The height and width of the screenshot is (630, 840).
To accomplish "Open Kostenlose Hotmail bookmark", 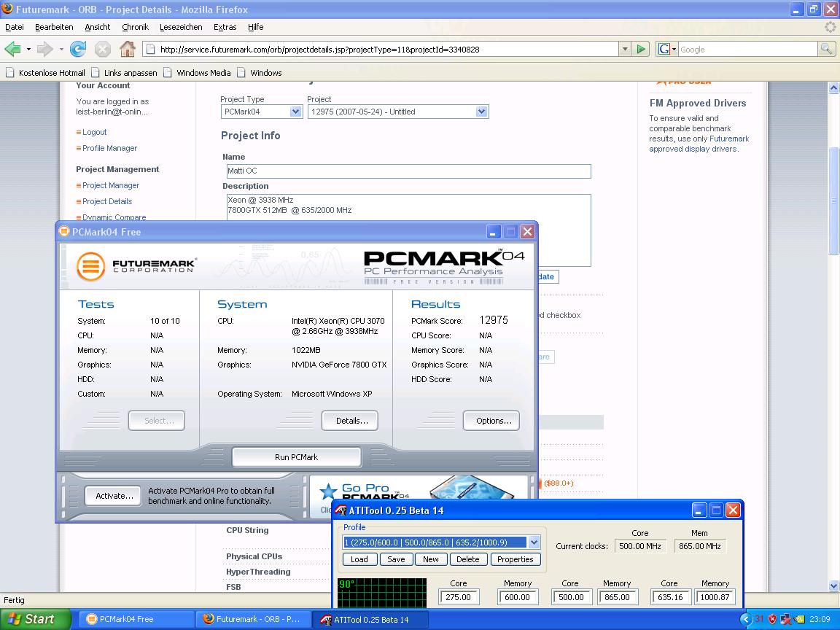I will pos(45,73).
